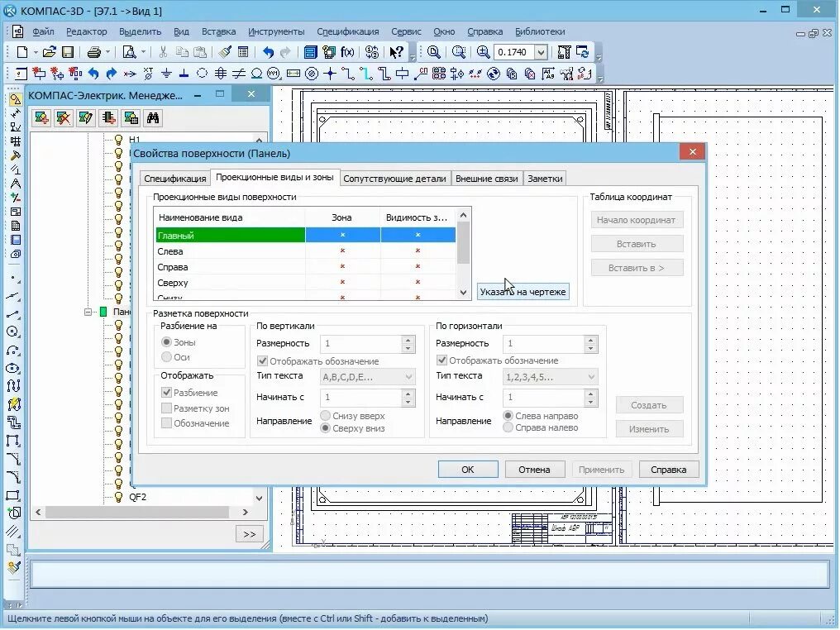
Task: Select the ground symbol icon in the electric toolbar
Action: 167,74
